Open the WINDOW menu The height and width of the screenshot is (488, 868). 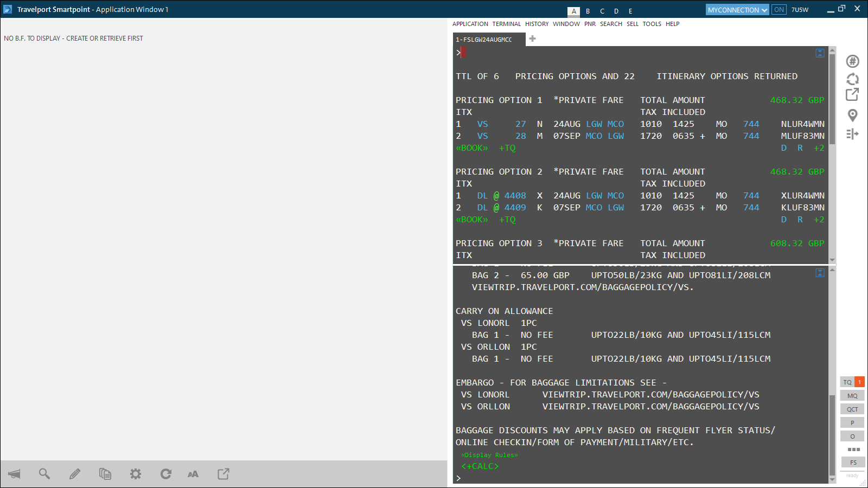[x=566, y=24]
